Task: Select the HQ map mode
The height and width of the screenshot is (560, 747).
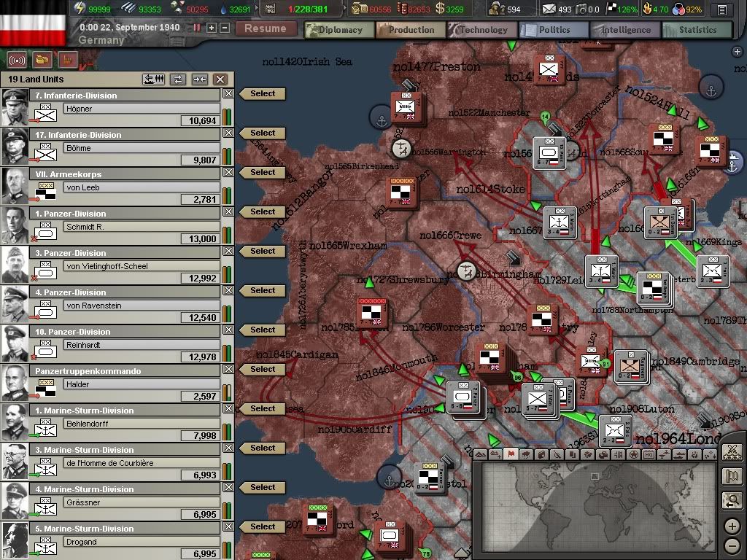Action: point(649,454)
